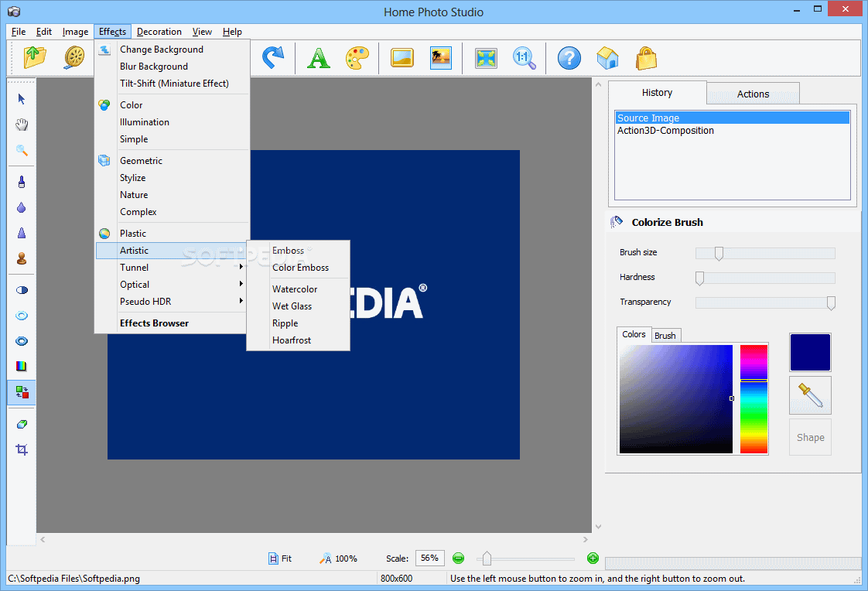Click the dark blue current color swatch

pos(810,352)
